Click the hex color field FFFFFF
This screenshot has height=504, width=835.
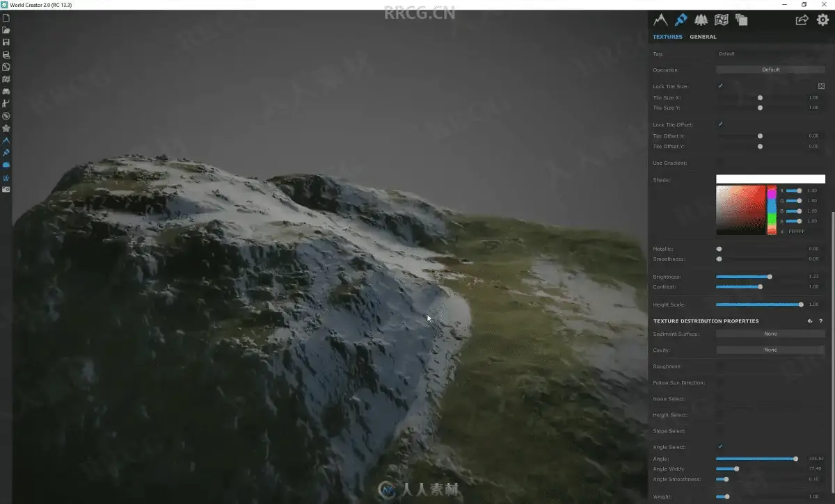(x=796, y=231)
